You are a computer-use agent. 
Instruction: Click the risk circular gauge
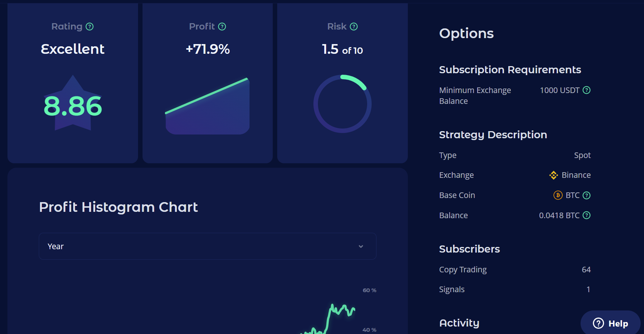tap(342, 104)
